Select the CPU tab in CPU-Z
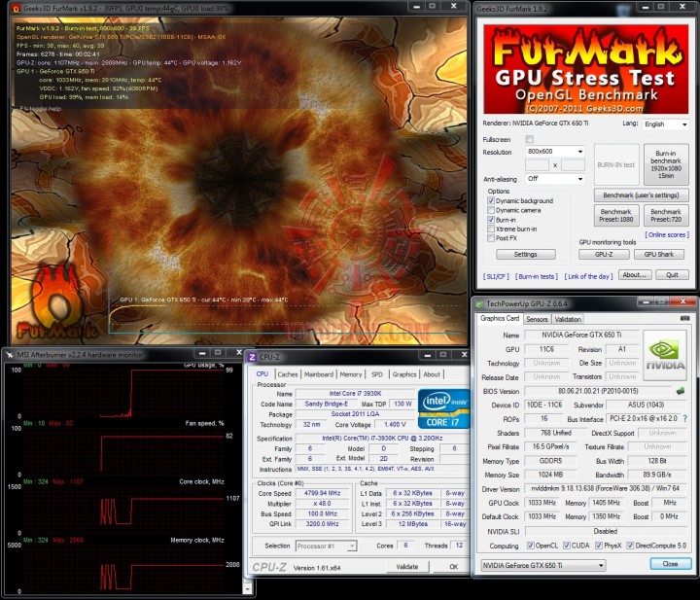 [262, 374]
